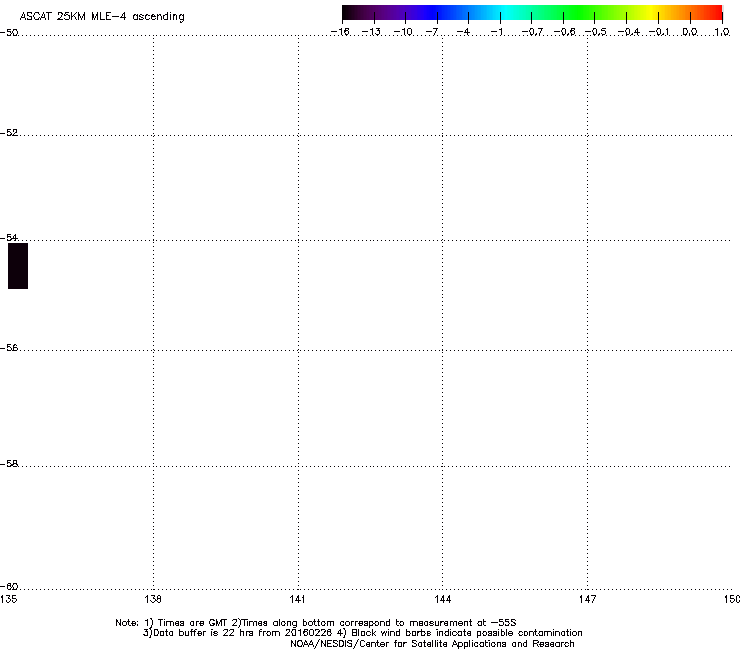Click the 138 longitude label
Viewport: 740px width, 650px height.
coord(153,599)
